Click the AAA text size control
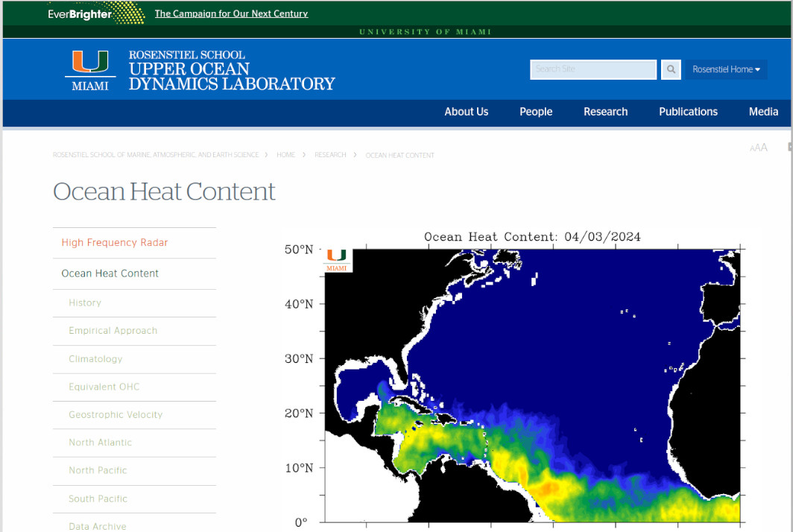This screenshot has width=793, height=532. pos(758,148)
